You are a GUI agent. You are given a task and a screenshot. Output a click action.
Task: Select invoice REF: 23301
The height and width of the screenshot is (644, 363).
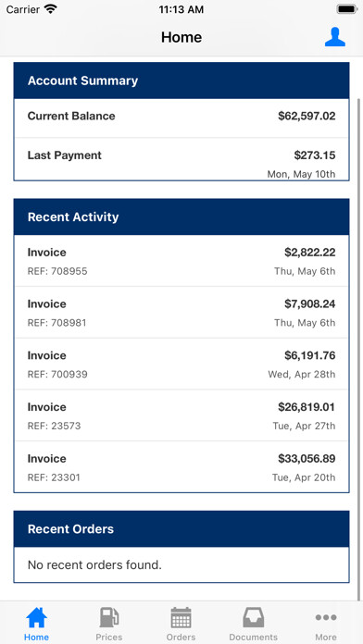[x=181, y=467]
